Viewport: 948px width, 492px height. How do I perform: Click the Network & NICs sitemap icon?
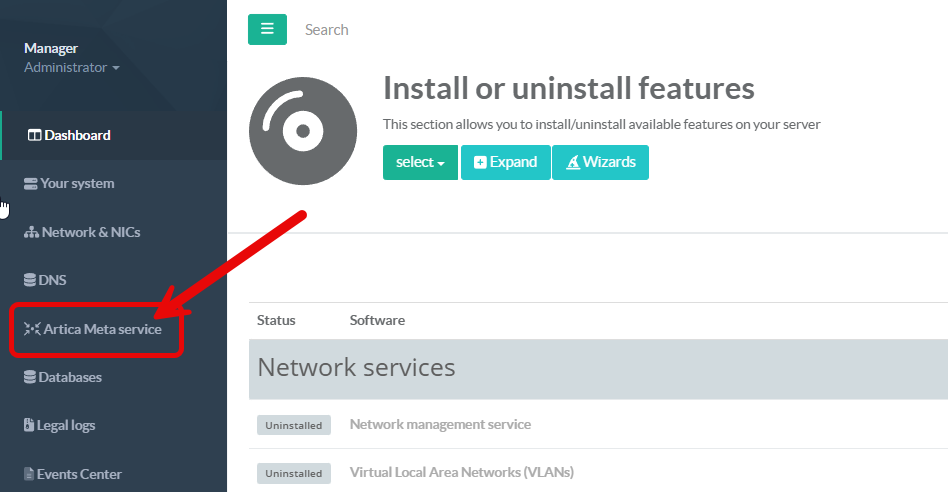point(31,233)
